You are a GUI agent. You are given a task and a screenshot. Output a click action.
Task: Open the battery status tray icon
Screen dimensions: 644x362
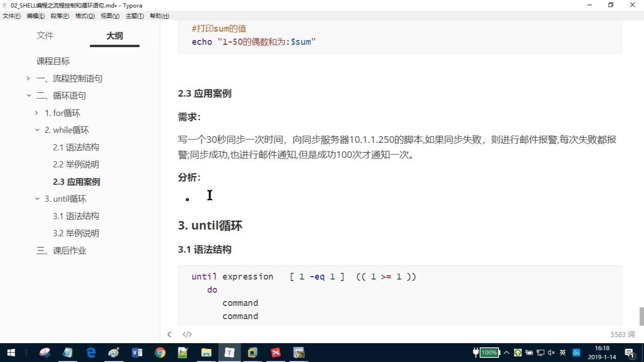click(529, 353)
